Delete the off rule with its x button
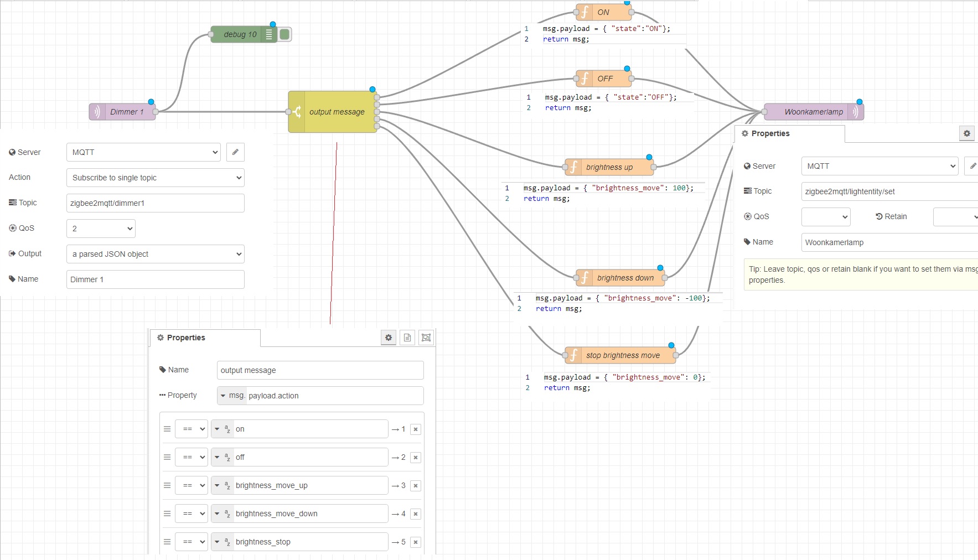 [415, 457]
